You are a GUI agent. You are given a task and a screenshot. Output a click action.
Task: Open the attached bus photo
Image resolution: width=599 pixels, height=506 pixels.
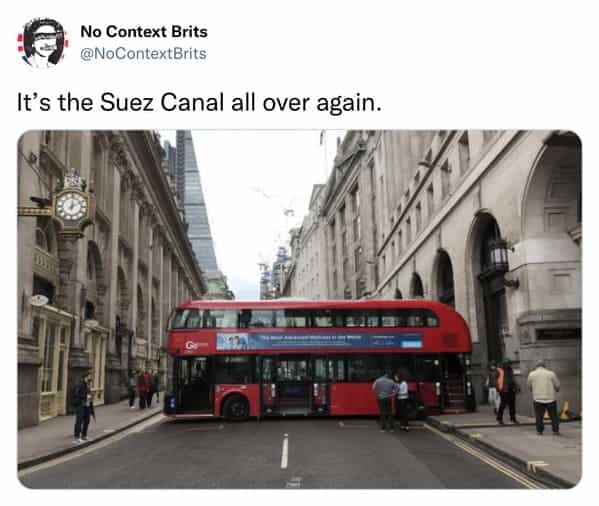tap(300, 309)
